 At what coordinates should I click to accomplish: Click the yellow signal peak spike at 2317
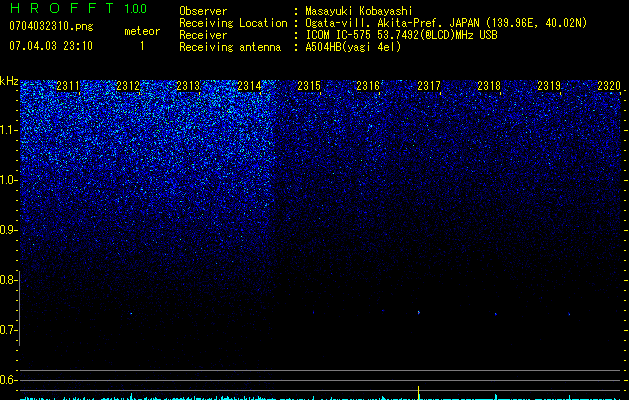click(x=419, y=393)
